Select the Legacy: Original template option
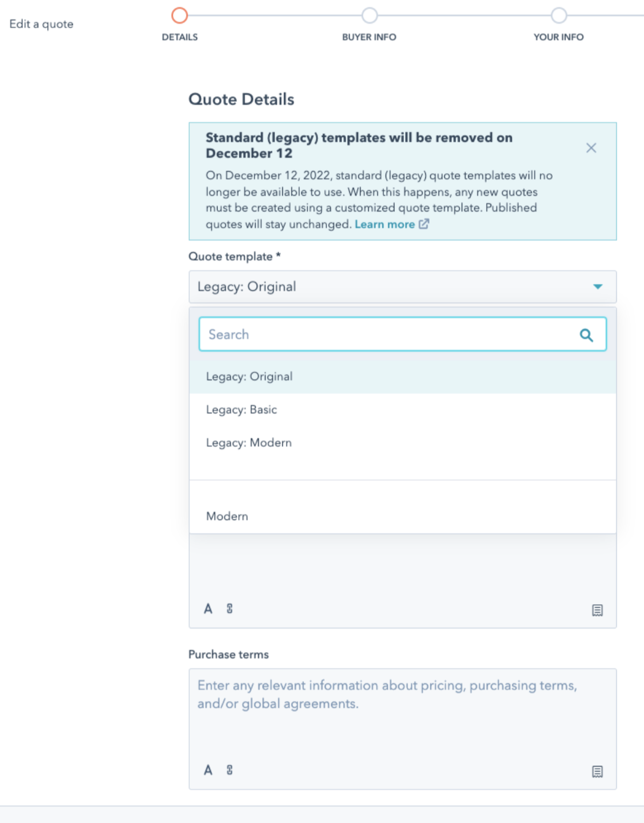Image resolution: width=644 pixels, height=823 pixels. pyautogui.click(x=249, y=377)
